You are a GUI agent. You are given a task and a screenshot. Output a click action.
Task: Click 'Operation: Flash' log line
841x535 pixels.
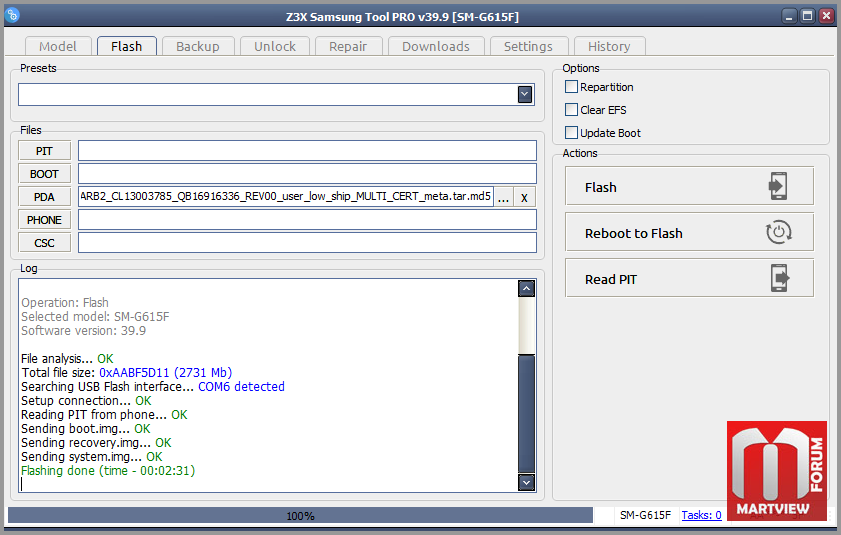65,303
